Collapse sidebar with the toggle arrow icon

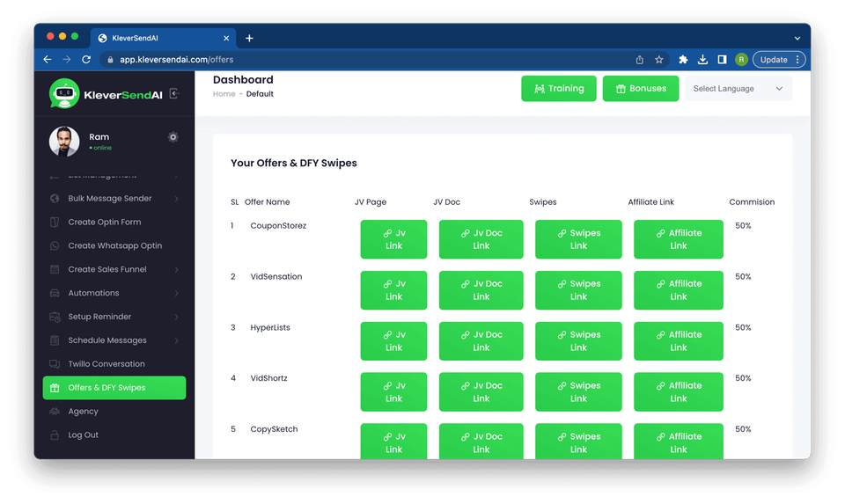point(174,94)
